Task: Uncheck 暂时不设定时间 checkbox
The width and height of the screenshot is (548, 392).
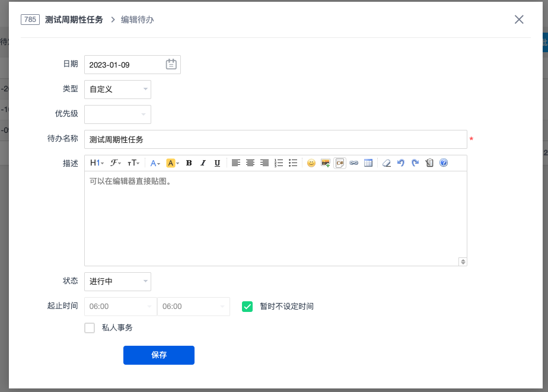Action: (247, 307)
